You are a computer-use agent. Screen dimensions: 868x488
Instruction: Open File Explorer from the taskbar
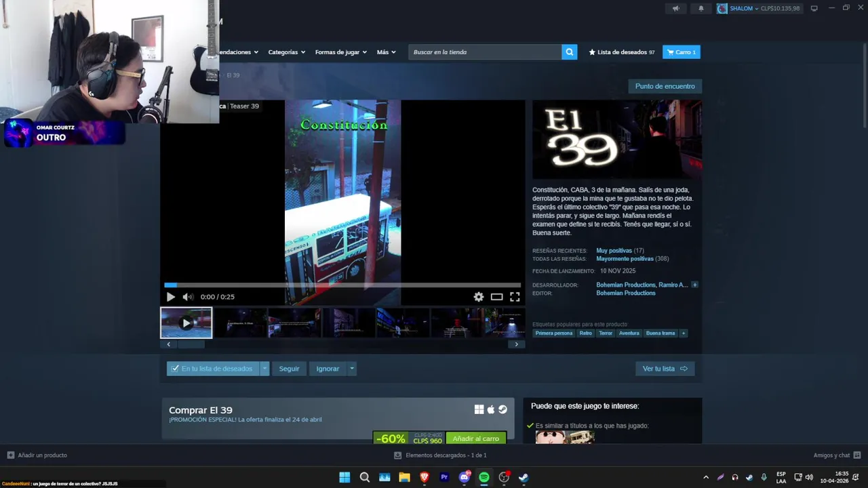[x=404, y=477]
